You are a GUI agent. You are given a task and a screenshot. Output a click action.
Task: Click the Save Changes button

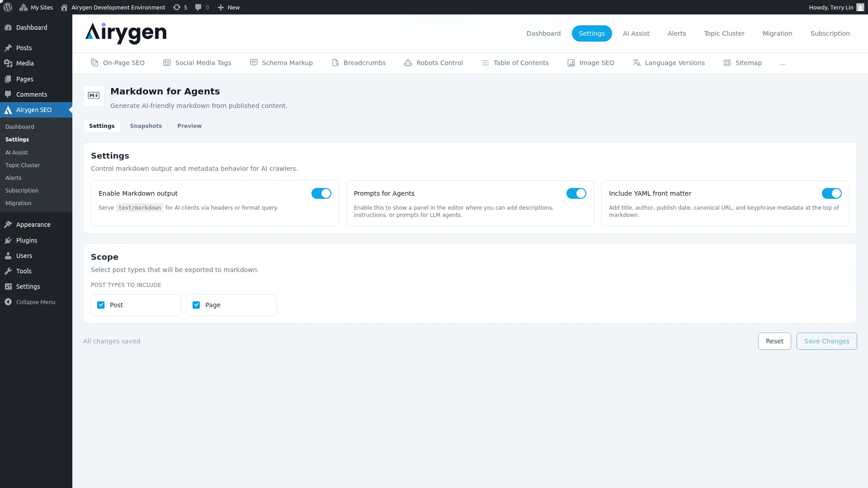point(827,341)
